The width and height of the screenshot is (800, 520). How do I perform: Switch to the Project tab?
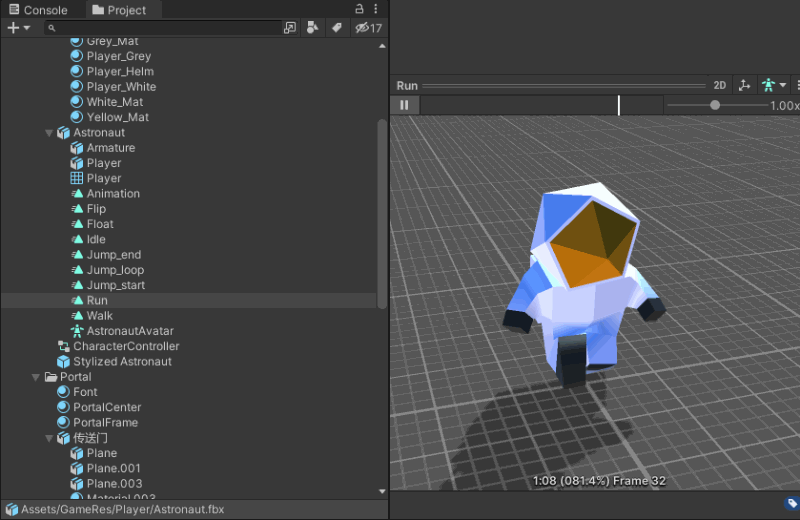click(x=119, y=10)
